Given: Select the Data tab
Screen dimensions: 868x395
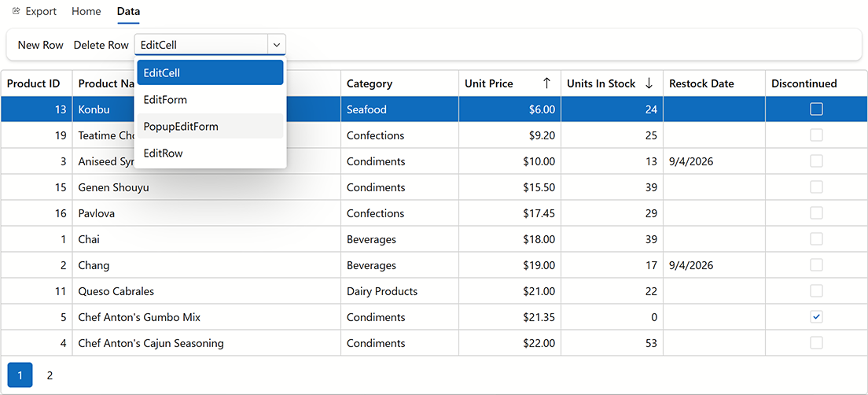Looking at the screenshot, I should click(128, 11).
